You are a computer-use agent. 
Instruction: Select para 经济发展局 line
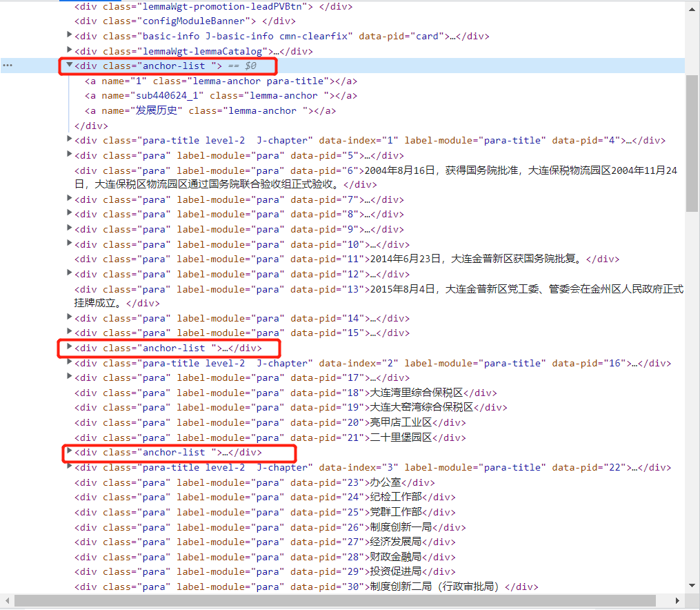pos(266,542)
